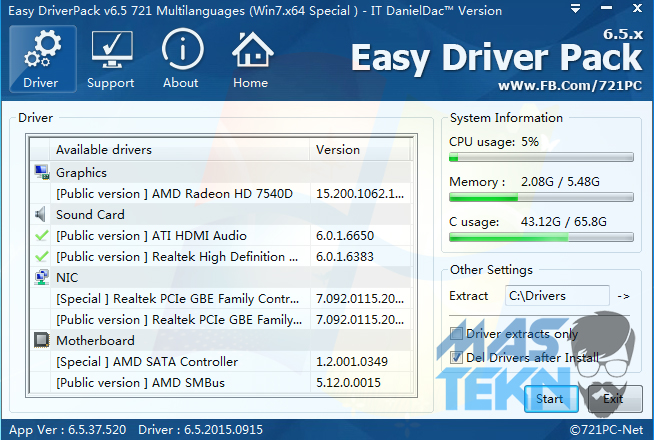Toggle the AMD SMBus driver checkbox

(x=41, y=382)
